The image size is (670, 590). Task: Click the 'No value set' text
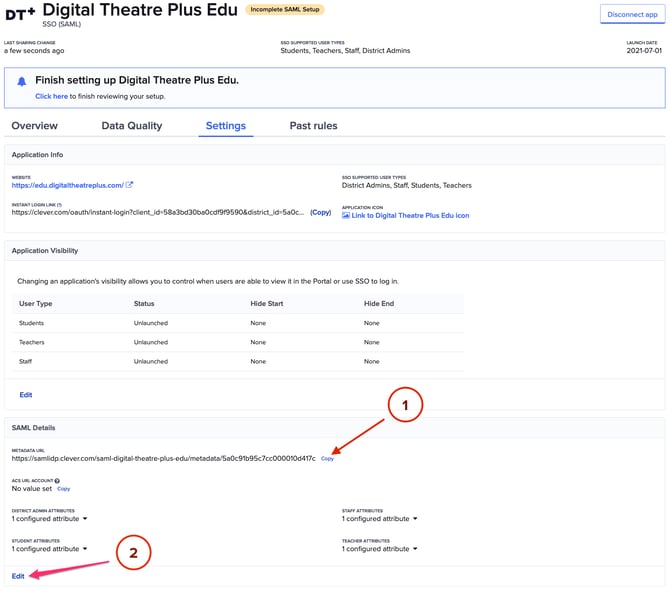32,489
